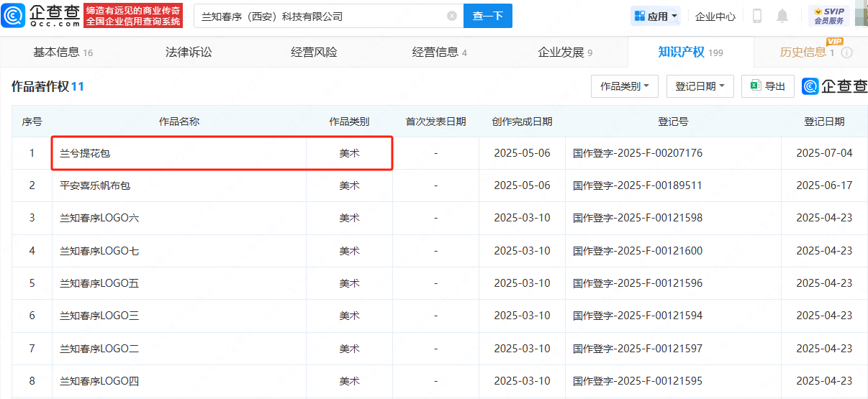Open the notification bell
Image resolution: width=868 pixels, height=399 pixels.
782,16
